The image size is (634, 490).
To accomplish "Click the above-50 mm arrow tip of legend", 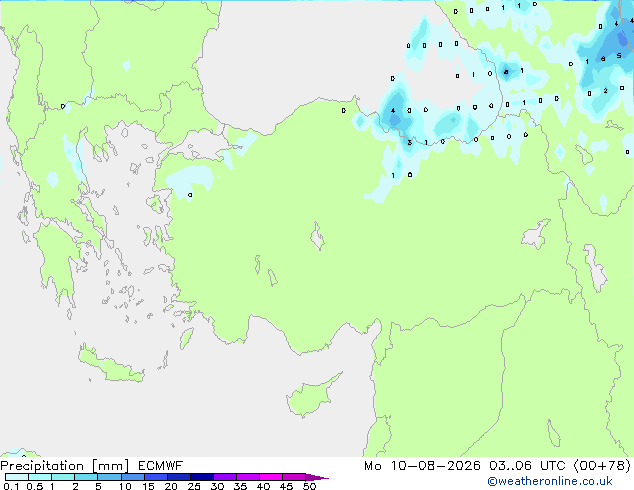I will tap(317, 477).
